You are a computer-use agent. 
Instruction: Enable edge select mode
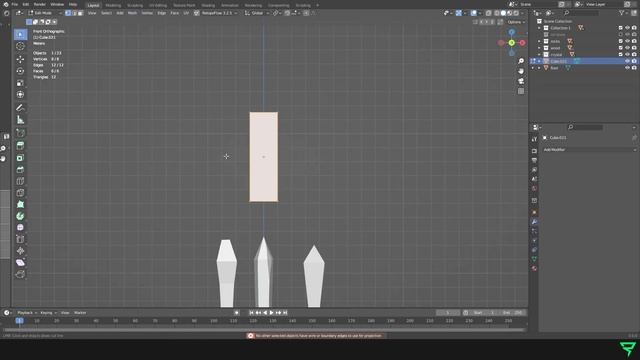click(74, 13)
